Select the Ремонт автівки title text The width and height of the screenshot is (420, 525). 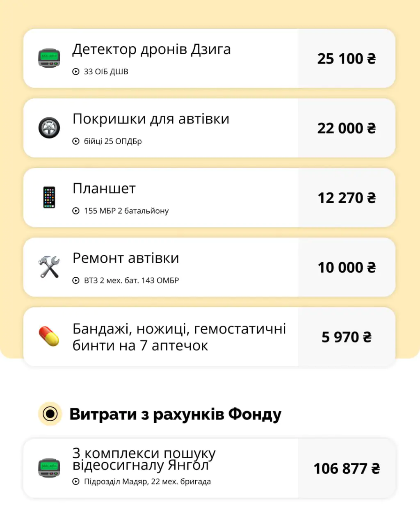[x=126, y=258]
